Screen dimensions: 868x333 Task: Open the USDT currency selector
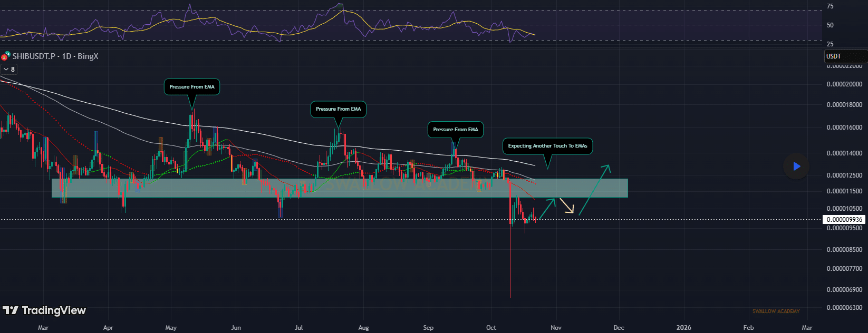point(846,56)
